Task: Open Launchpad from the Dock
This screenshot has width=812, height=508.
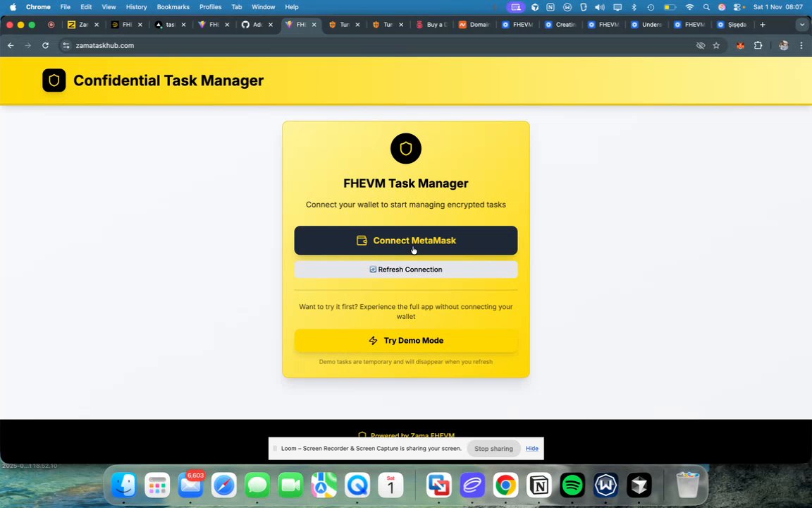Action: [157, 485]
